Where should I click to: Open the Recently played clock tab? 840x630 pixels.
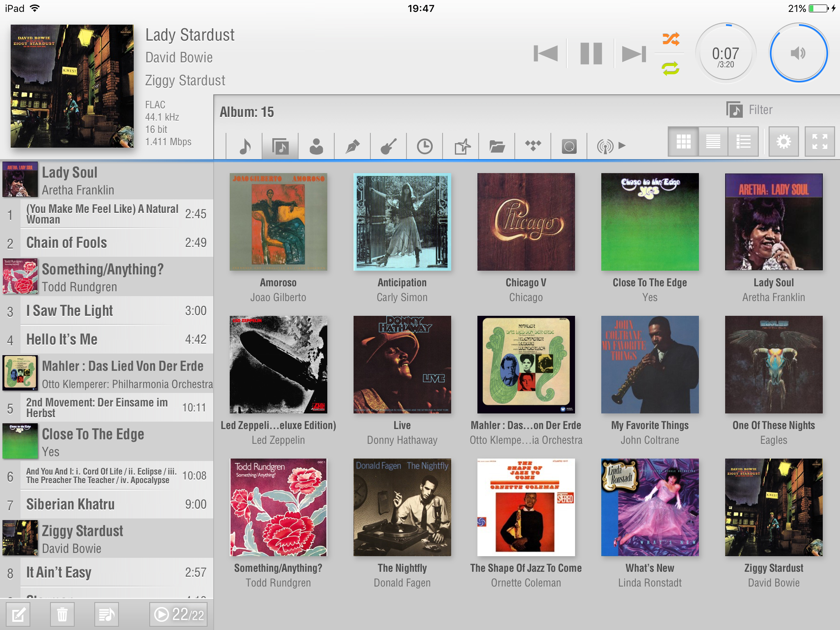(425, 146)
